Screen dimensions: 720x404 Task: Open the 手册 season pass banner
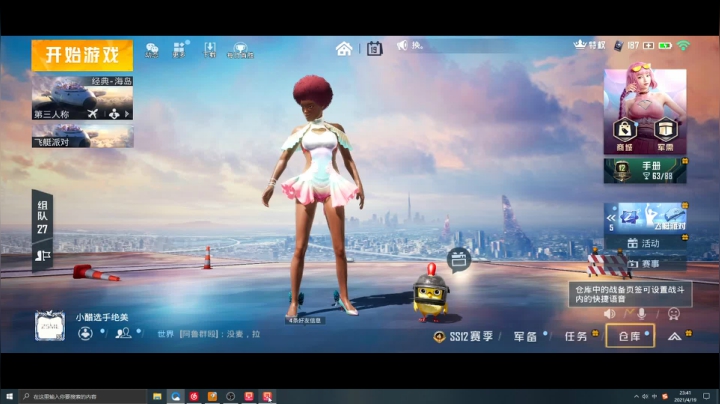tap(645, 171)
